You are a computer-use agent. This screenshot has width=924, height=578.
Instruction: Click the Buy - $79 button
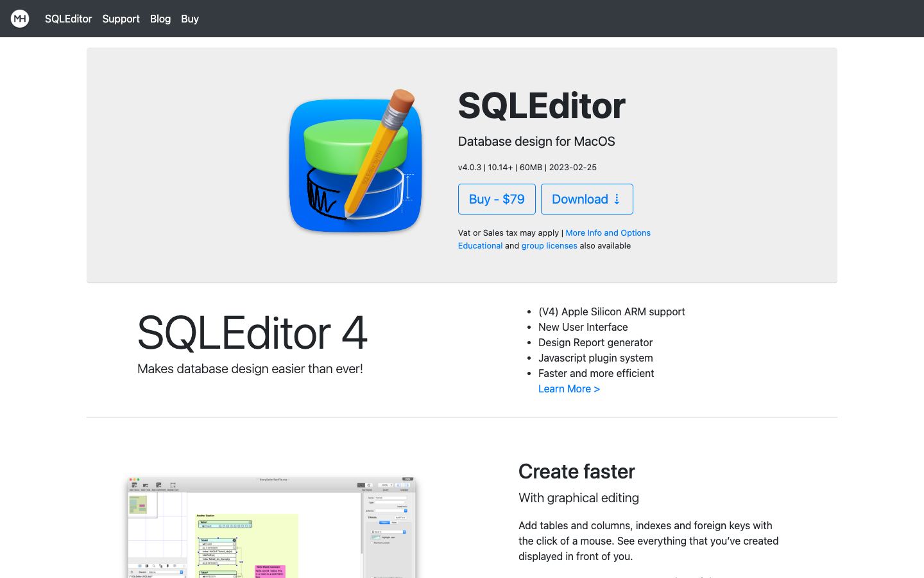(497, 199)
